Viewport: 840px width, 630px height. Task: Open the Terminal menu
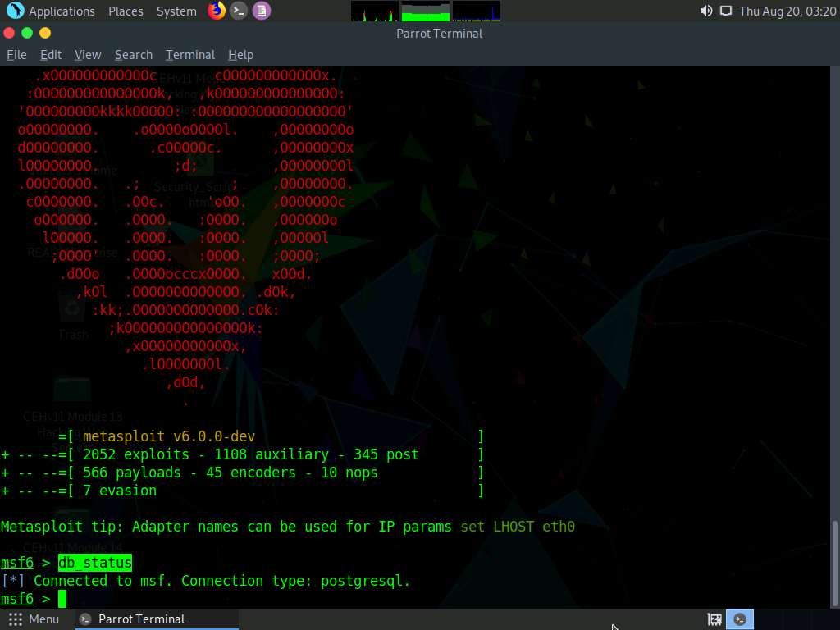point(190,55)
